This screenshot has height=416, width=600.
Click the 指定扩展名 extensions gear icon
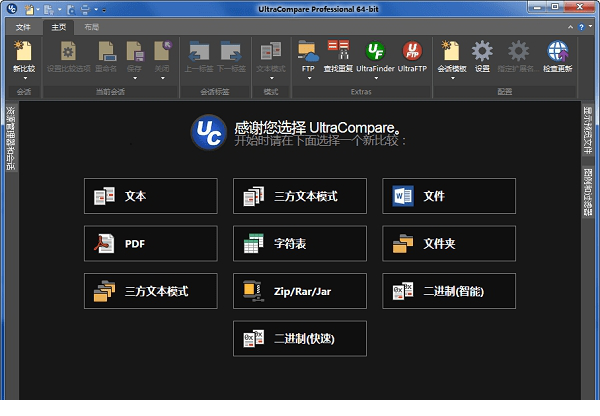(x=518, y=51)
